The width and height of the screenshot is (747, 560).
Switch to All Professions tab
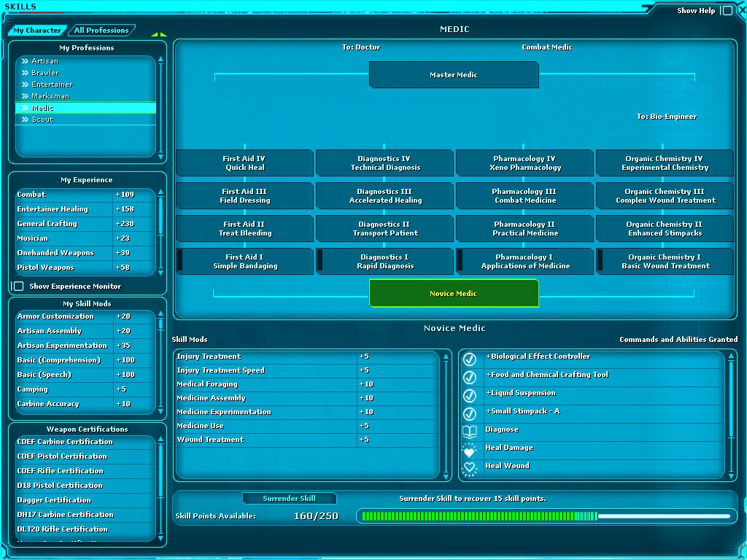(101, 31)
